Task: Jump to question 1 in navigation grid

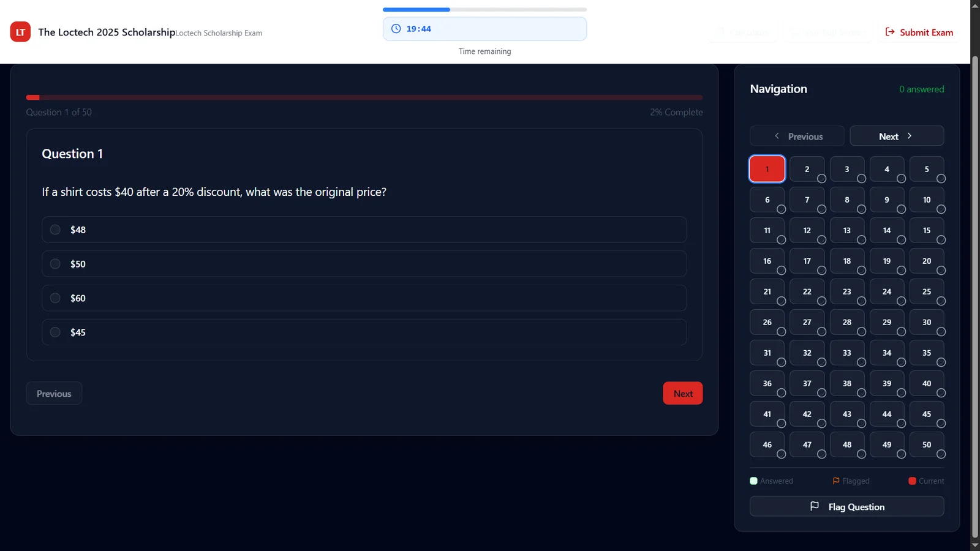Action: click(767, 169)
